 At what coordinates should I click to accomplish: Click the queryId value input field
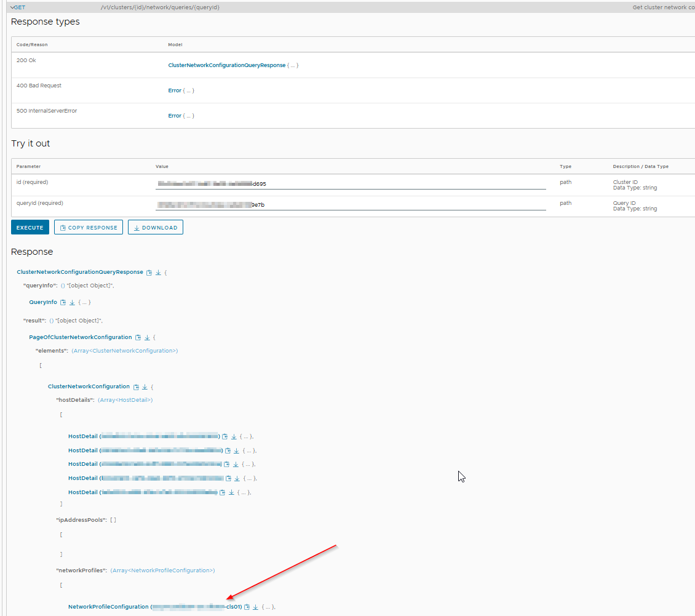[351, 205]
